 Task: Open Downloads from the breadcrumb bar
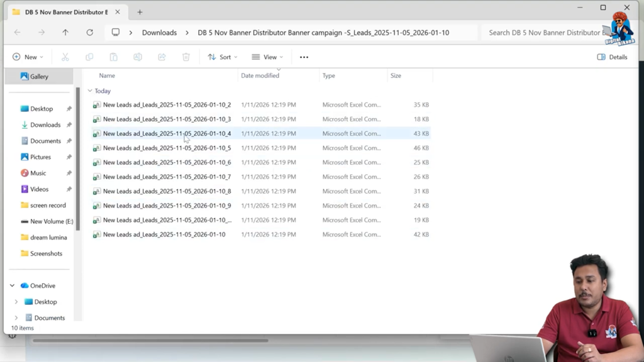[x=159, y=32]
